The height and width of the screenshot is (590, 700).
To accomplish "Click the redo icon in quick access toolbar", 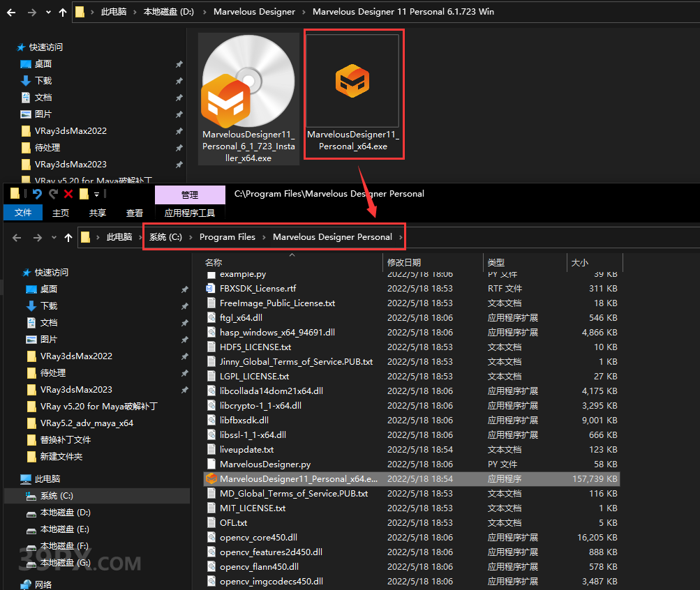I will point(53,194).
